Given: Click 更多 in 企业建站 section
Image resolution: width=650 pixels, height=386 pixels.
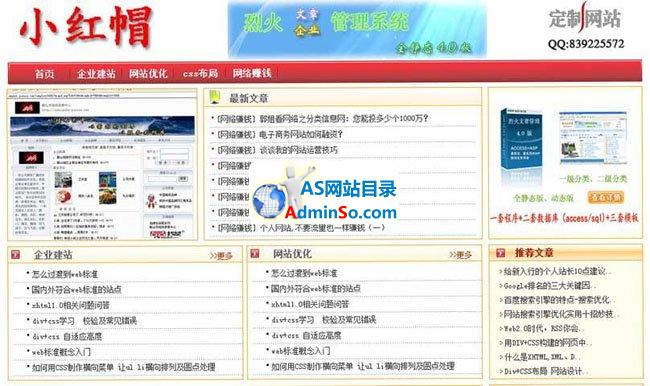Looking at the screenshot, I should pyautogui.click(x=221, y=256).
